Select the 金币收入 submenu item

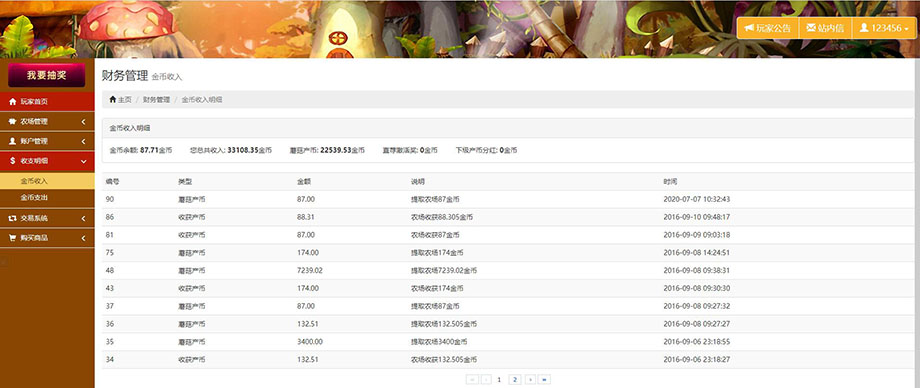pos(47,181)
